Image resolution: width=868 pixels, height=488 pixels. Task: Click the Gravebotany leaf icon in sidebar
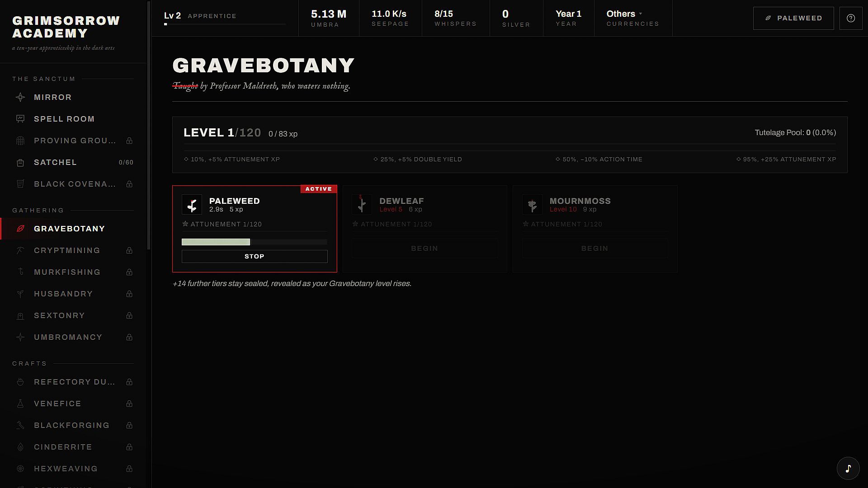pos(20,229)
